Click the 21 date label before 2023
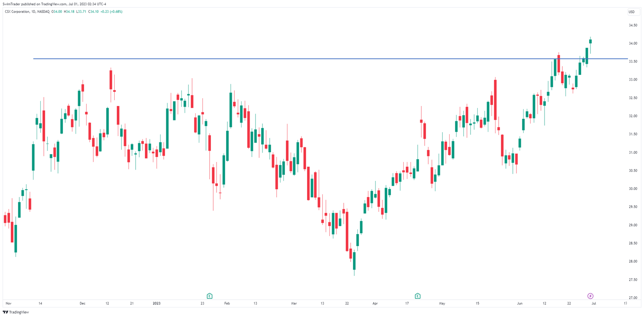The height and width of the screenshot is (317, 644). point(132,303)
